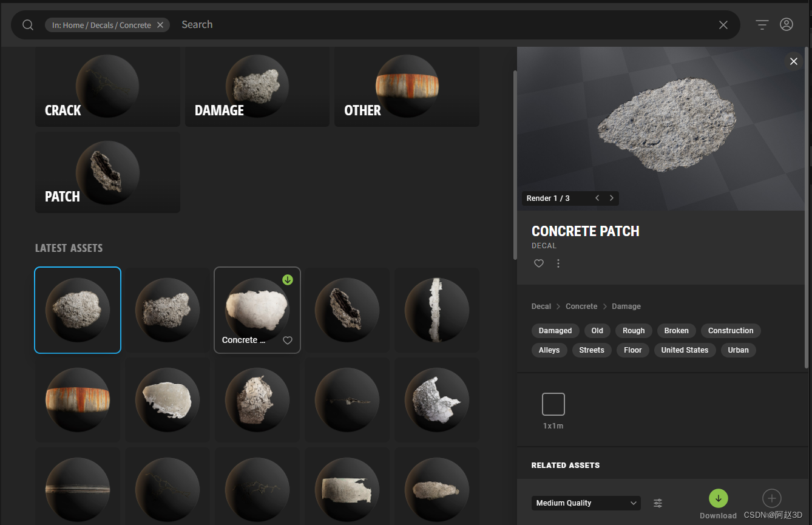Show next render with right chevron
The height and width of the screenshot is (525, 812).
click(611, 198)
